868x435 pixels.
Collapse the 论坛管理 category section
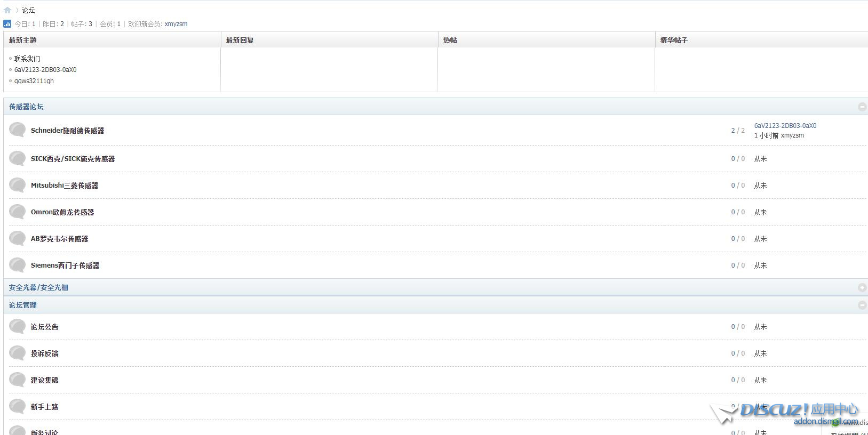click(862, 305)
